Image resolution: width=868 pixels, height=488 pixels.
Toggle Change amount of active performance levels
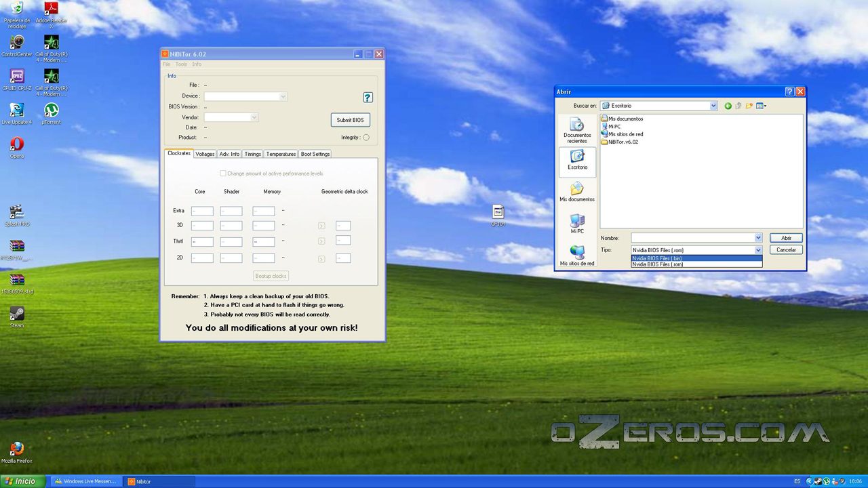point(223,174)
